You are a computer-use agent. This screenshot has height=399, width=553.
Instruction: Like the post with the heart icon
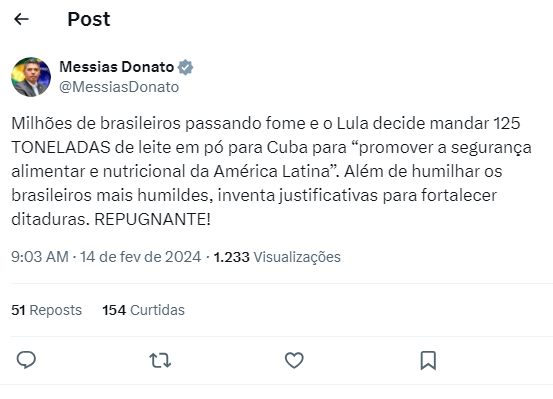click(x=294, y=360)
